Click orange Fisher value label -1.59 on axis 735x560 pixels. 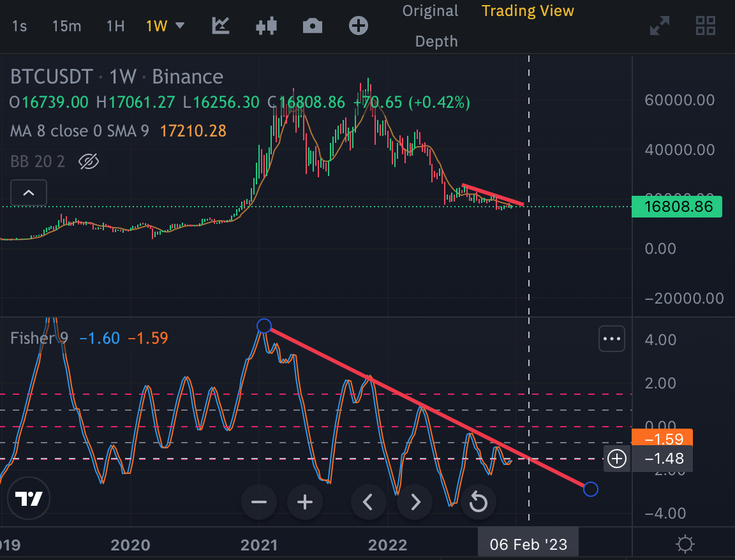click(x=662, y=438)
